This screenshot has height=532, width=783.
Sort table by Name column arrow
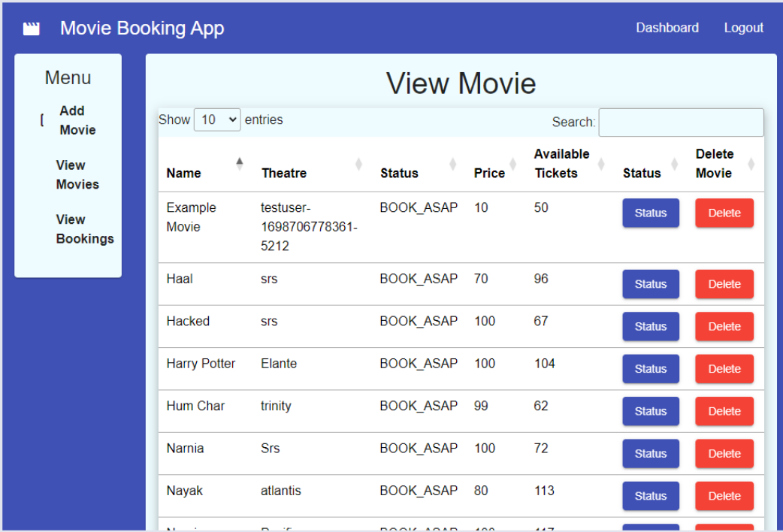240,164
